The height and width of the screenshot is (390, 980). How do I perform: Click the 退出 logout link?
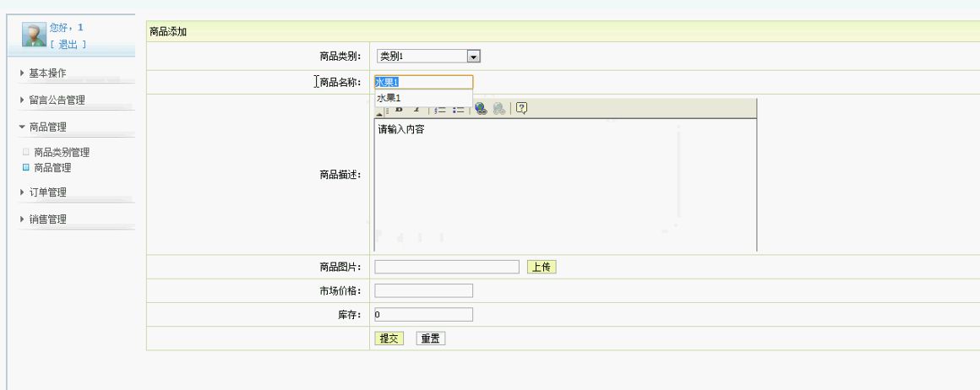[68, 45]
